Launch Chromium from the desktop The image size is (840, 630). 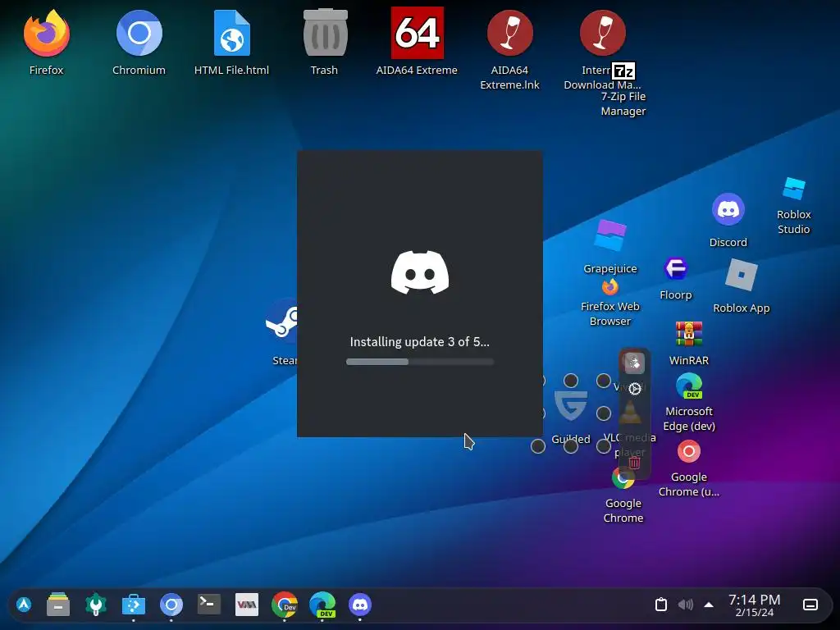tap(139, 33)
